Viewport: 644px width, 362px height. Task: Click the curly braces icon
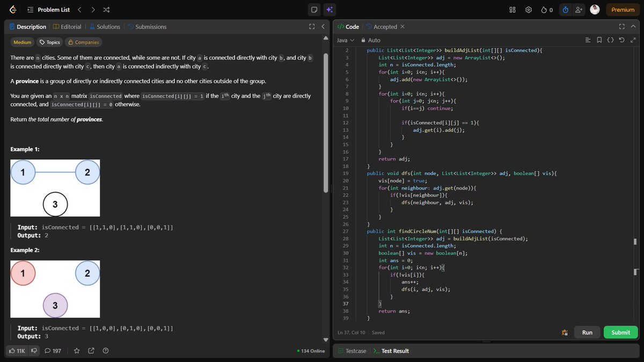(x=610, y=40)
